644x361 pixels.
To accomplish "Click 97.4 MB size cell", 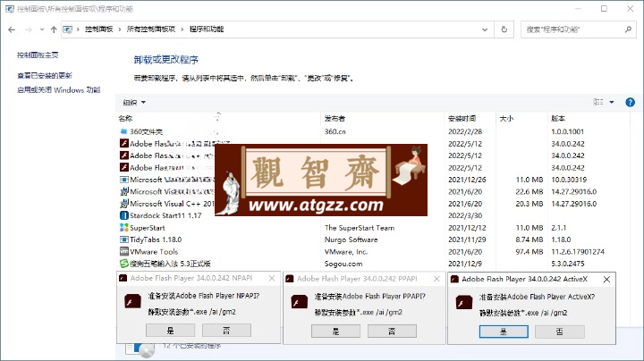I will (x=530, y=251).
